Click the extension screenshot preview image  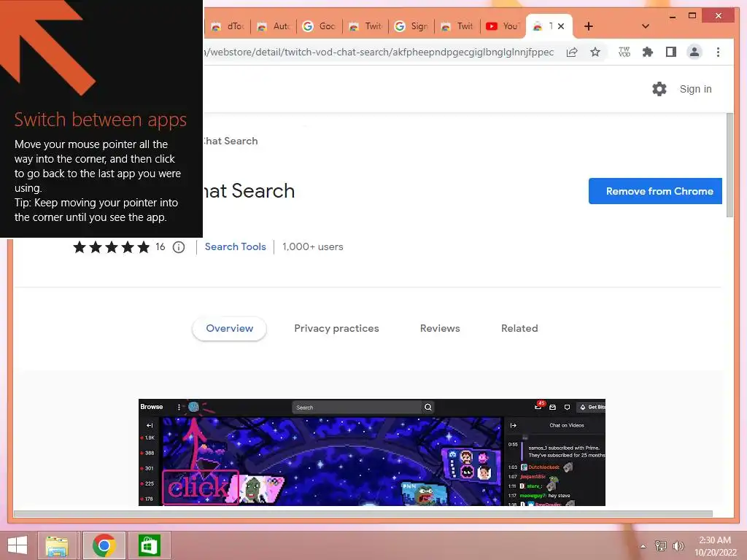[371, 452]
